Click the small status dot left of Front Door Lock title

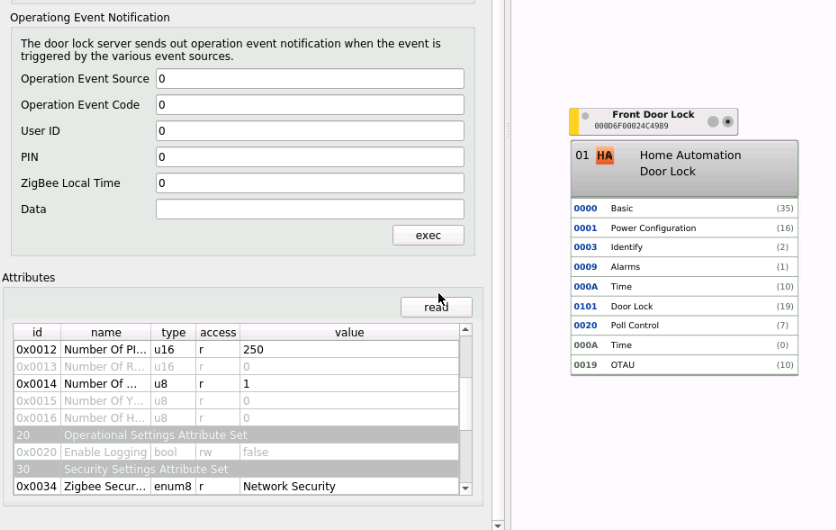pyautogui.click(x=585, y=116)
